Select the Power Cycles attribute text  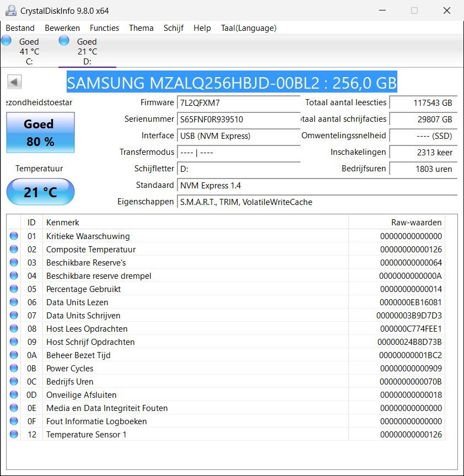(70, 369)
